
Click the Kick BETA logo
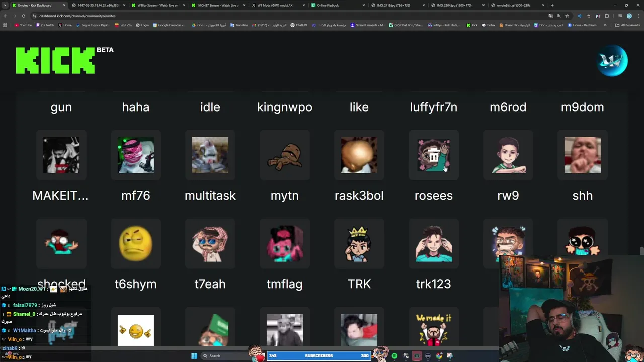64,60
